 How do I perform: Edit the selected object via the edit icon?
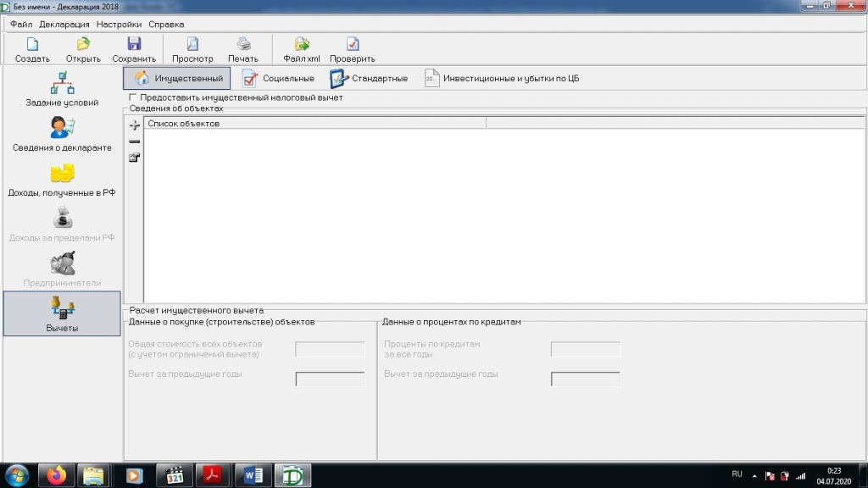[x=134, y=158]
